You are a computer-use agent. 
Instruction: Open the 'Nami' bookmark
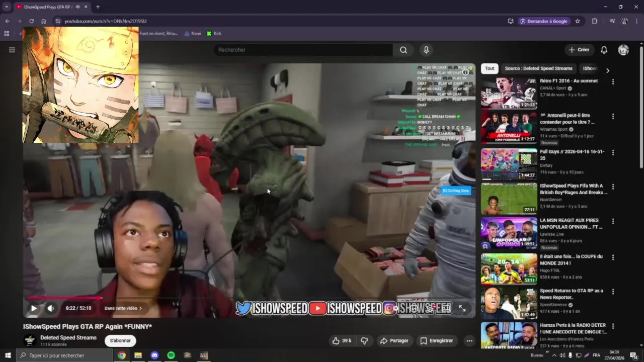193,33
